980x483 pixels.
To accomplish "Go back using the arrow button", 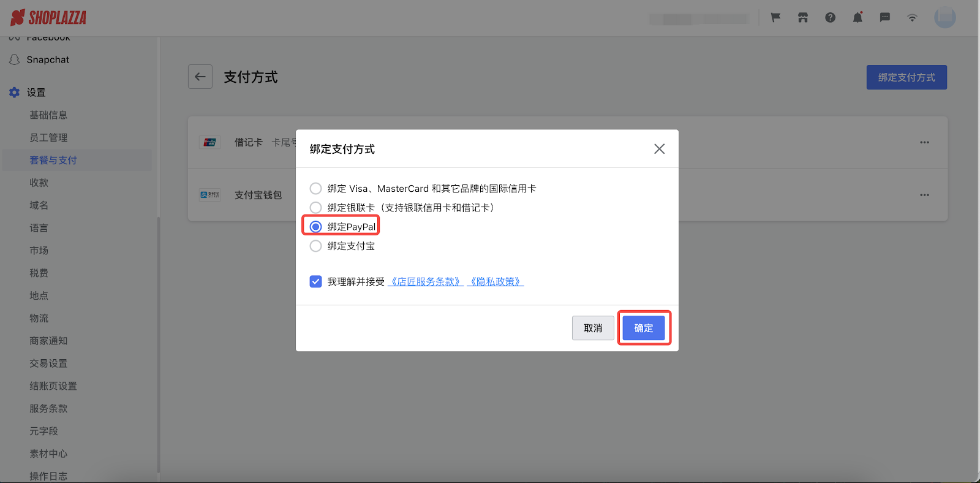I will click(200, 77).
